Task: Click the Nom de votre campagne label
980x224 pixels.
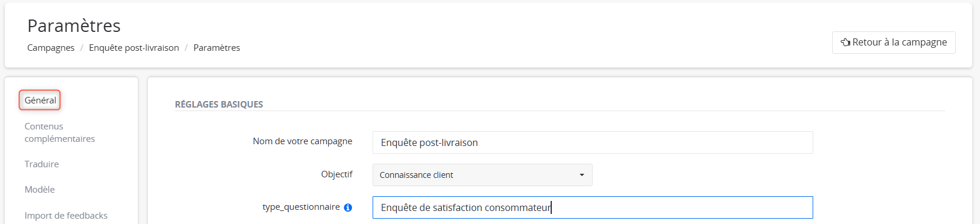Action: (302, 141)
